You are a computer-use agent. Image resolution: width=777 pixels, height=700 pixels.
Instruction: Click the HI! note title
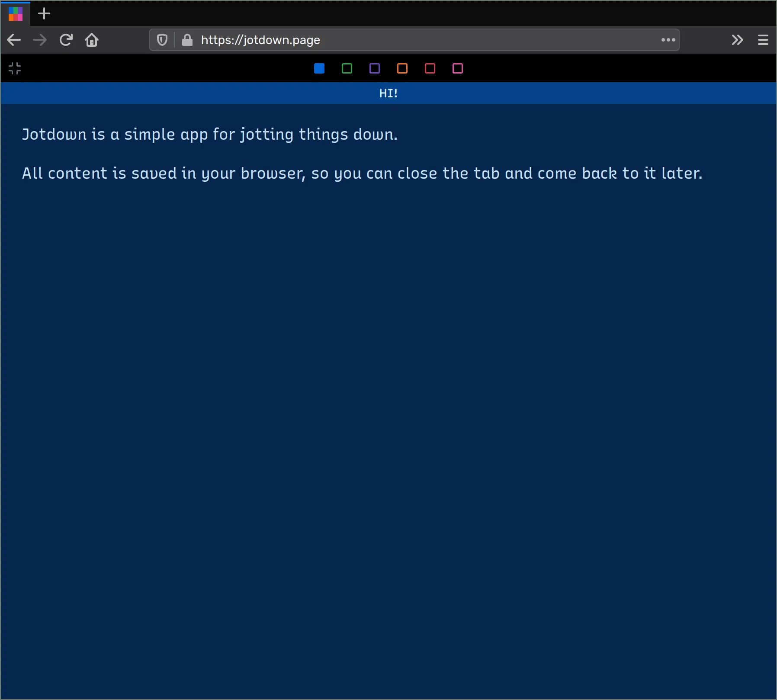tap(388, 93)
